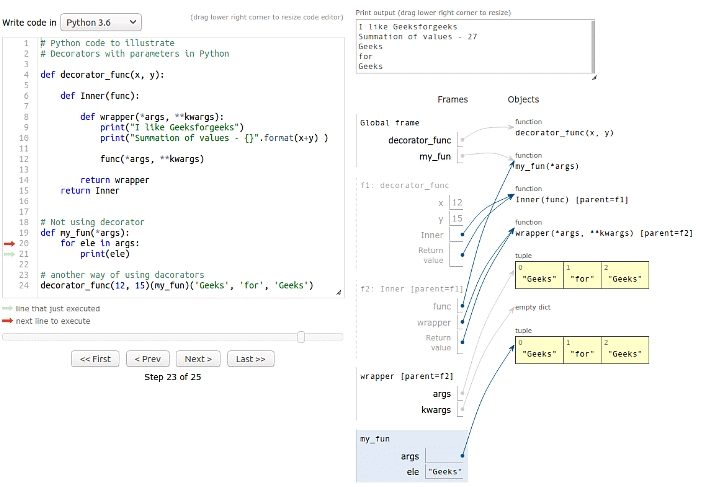Click the Inner(func) [parent=f1] function object
The height and width of the screenshot is (487, 703).
point(572,200)
